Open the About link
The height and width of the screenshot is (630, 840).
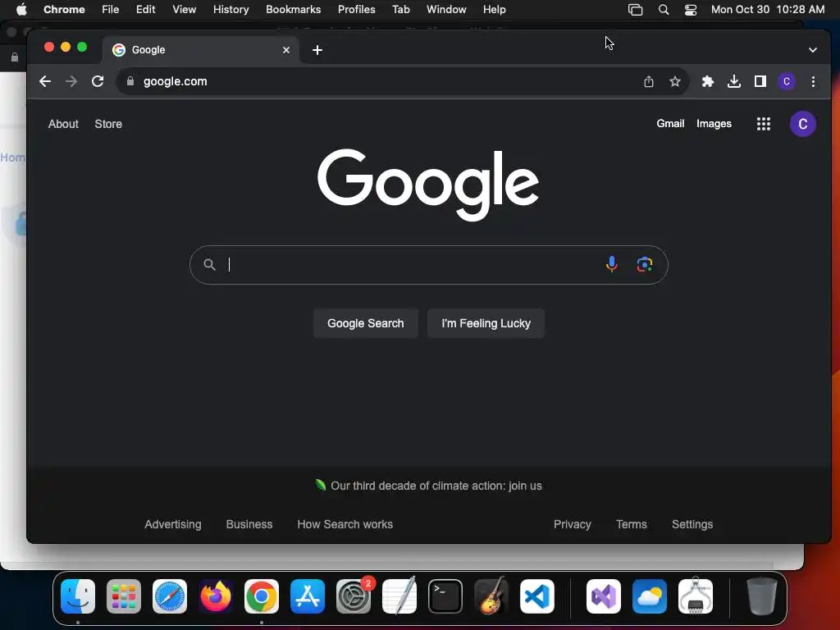(63, 124)
